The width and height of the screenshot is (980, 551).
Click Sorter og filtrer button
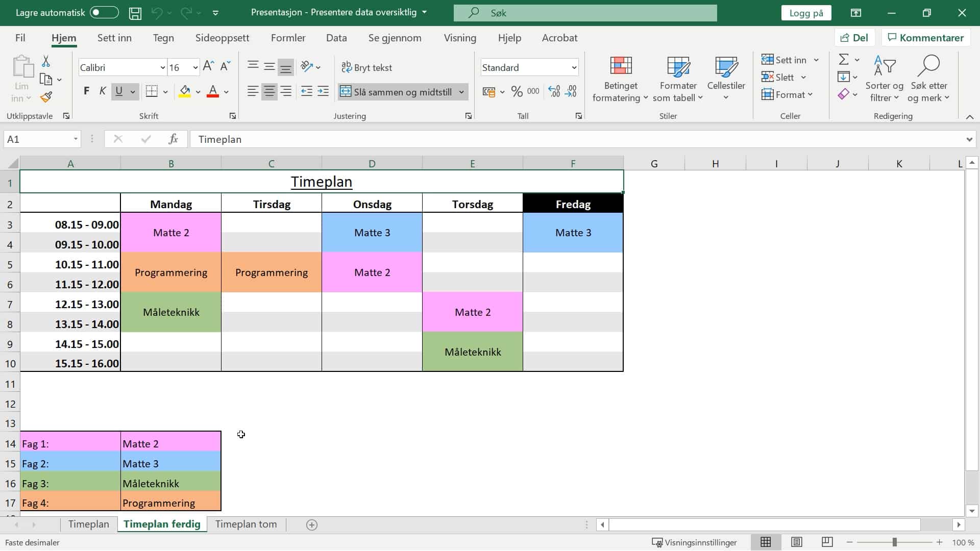coord(884,79)
